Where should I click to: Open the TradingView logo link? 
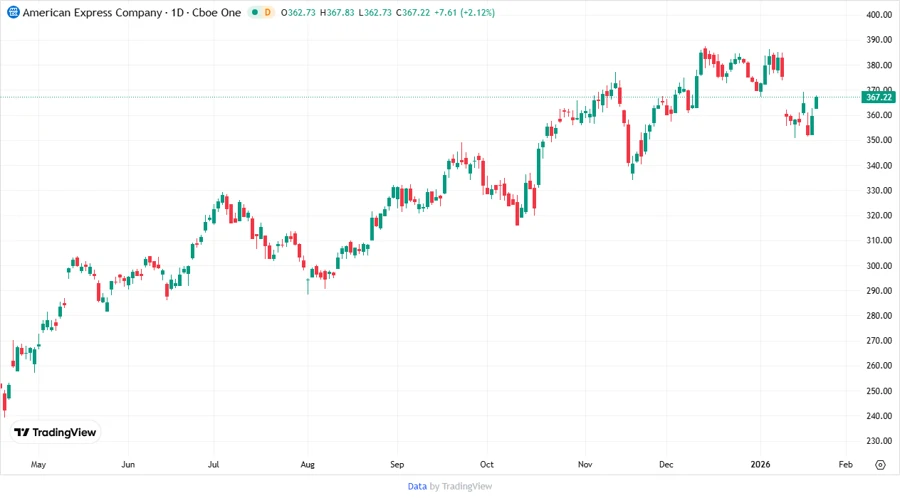pos(55,432)
